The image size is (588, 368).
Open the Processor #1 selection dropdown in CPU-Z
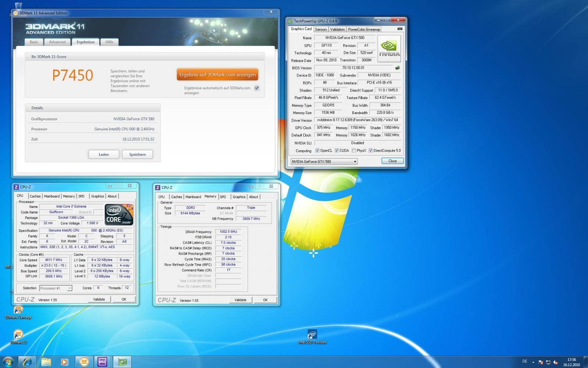tap(55, 288)
